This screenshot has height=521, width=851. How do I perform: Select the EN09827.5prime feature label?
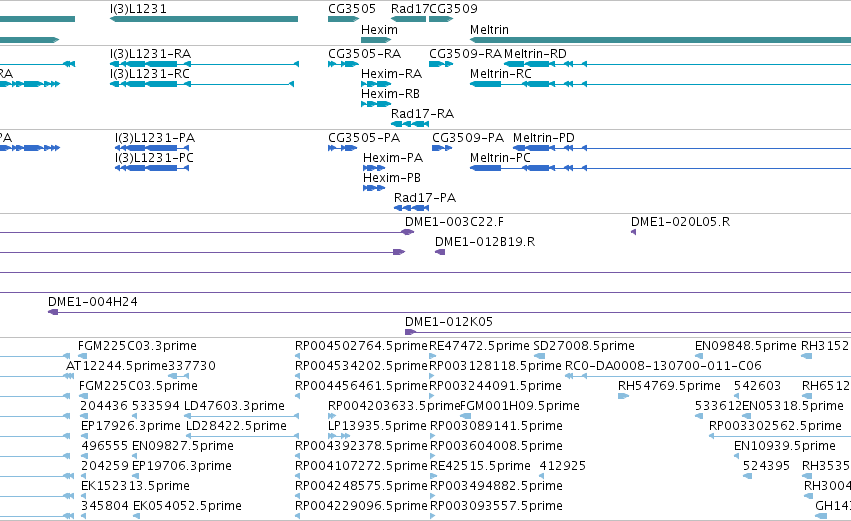[x=183, y=446]
